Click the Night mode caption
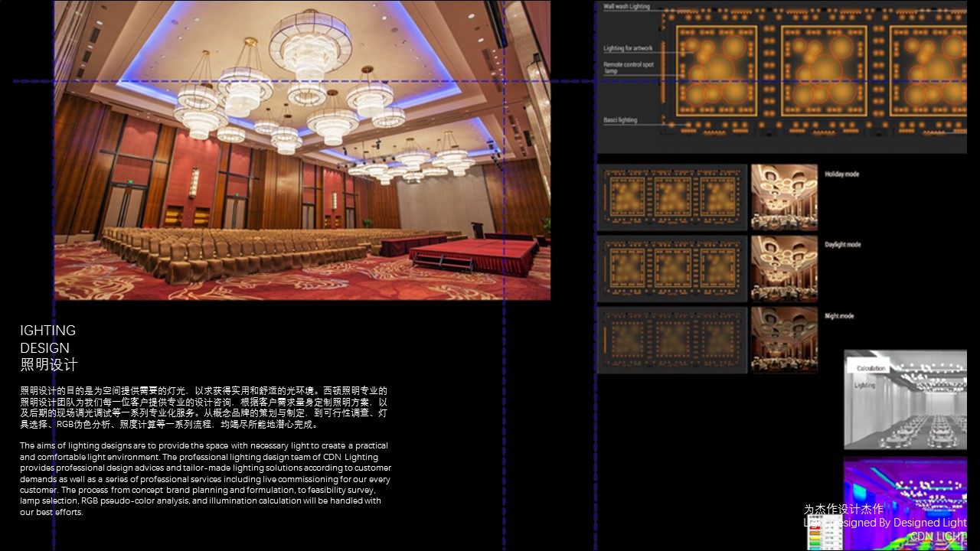 click(839, 316)
